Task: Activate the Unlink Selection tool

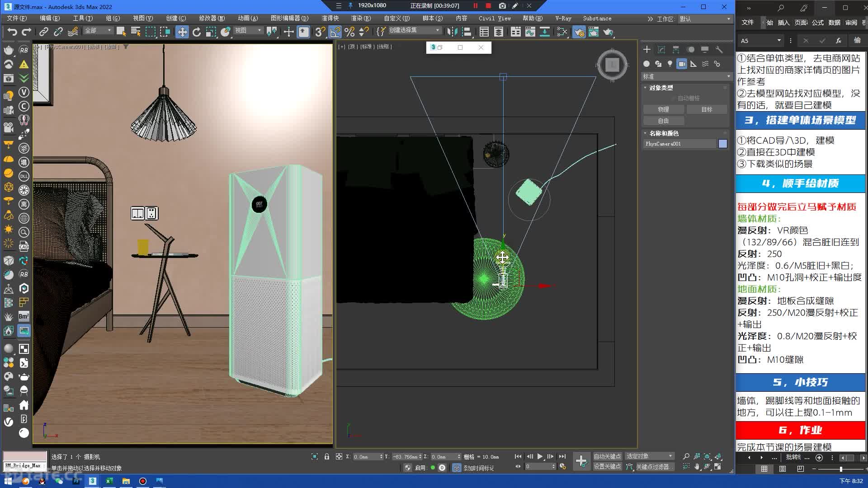Action: (x=58, y=32)
